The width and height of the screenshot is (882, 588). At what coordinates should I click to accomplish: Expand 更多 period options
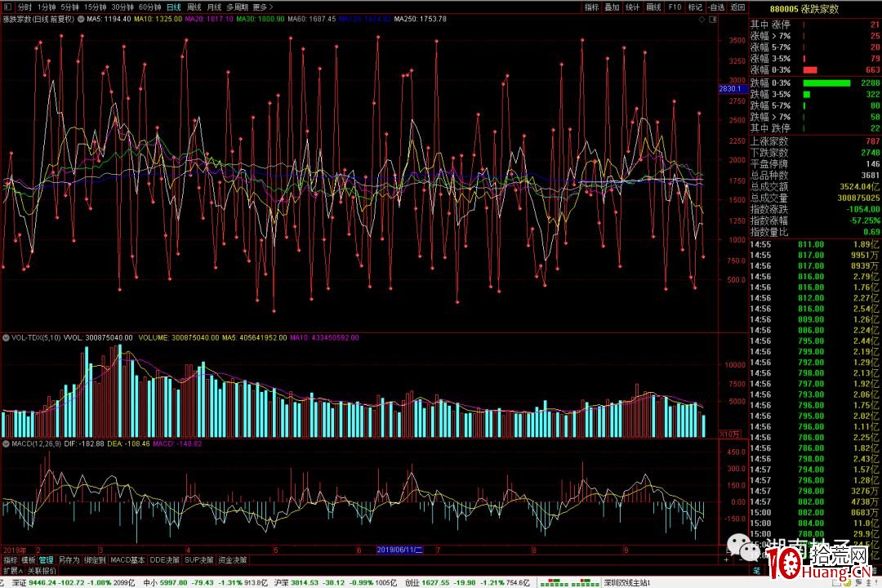[263, 7]
